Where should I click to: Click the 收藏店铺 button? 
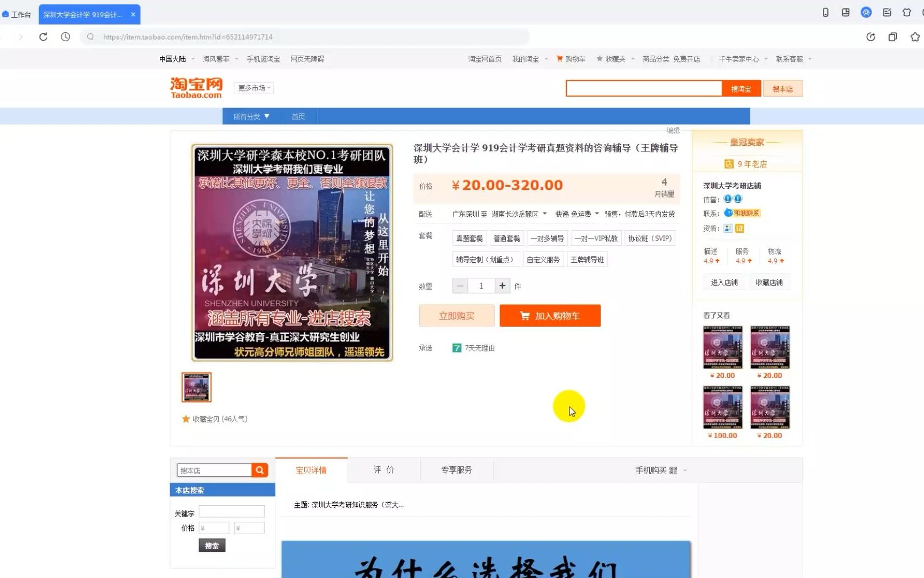pos(769,283)
